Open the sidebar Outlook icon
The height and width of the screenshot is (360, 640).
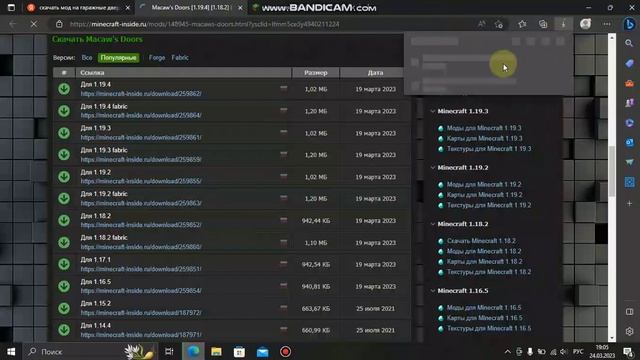click(x=629, y=142)
